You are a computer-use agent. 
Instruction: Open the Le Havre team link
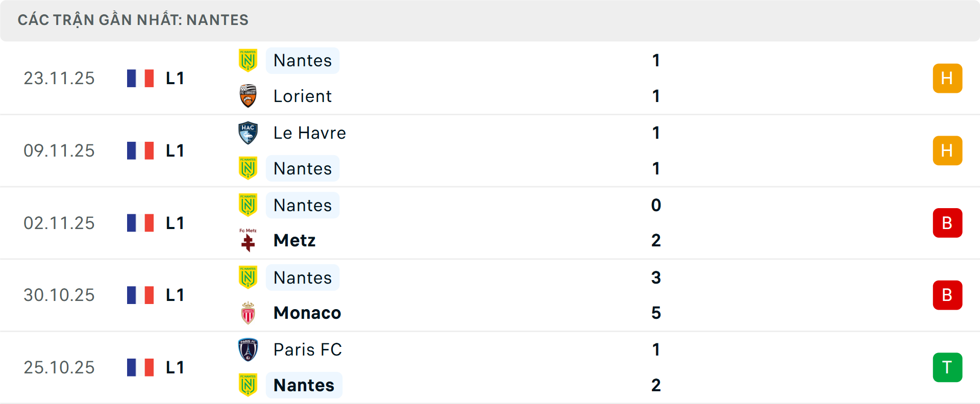coord(309,133)
